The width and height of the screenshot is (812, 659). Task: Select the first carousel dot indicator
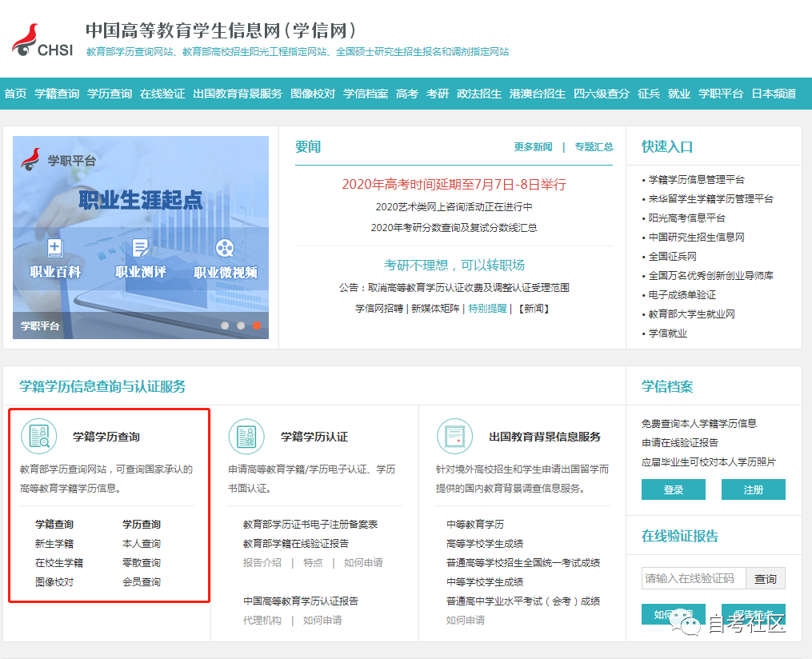(x=225, y=326)
